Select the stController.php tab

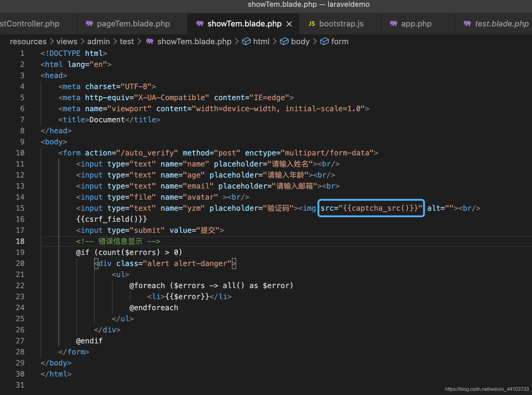[38, 24]
